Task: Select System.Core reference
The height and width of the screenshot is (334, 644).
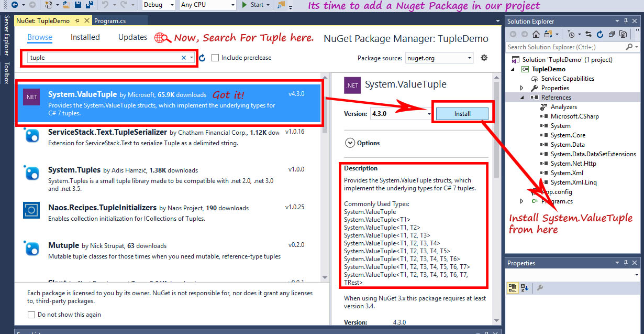Action: (x=568, y=135)
